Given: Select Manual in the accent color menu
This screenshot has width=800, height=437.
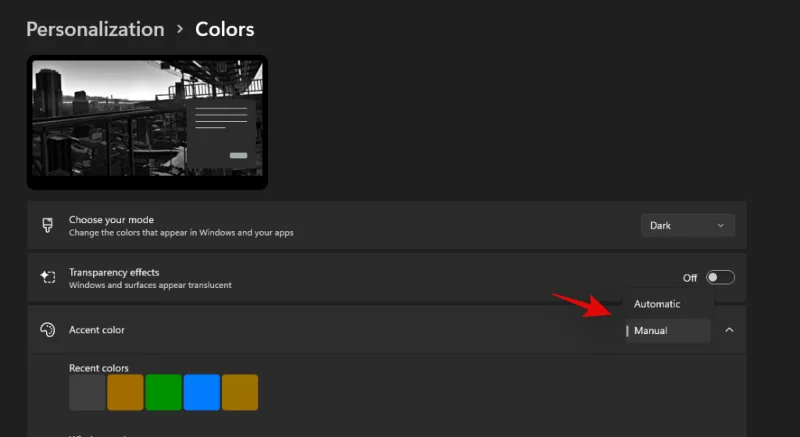Looking at the screenshot, I should point(667,331).
